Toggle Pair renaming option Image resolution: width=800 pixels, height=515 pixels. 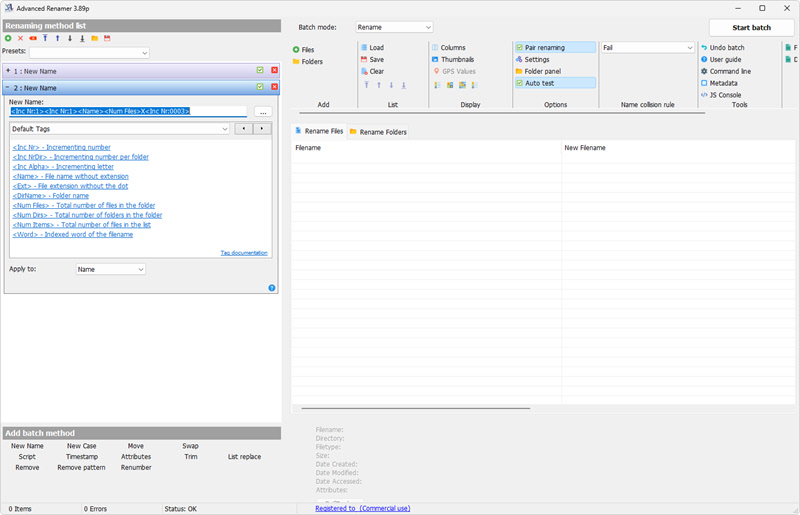[x=555, y=47]
